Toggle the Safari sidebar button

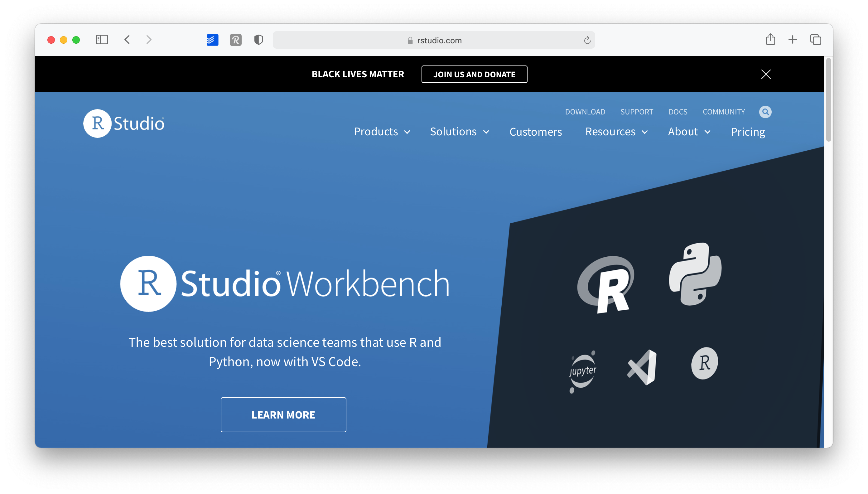pos(102,40)
